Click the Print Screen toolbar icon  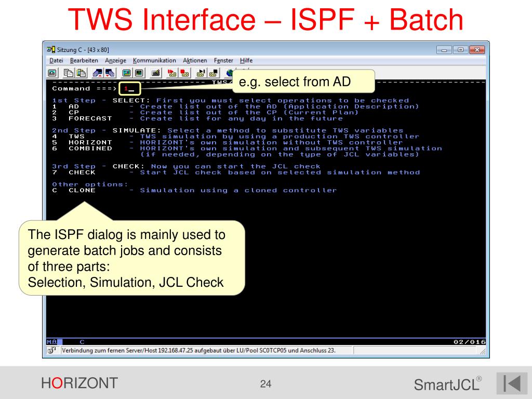click(52, 73)
